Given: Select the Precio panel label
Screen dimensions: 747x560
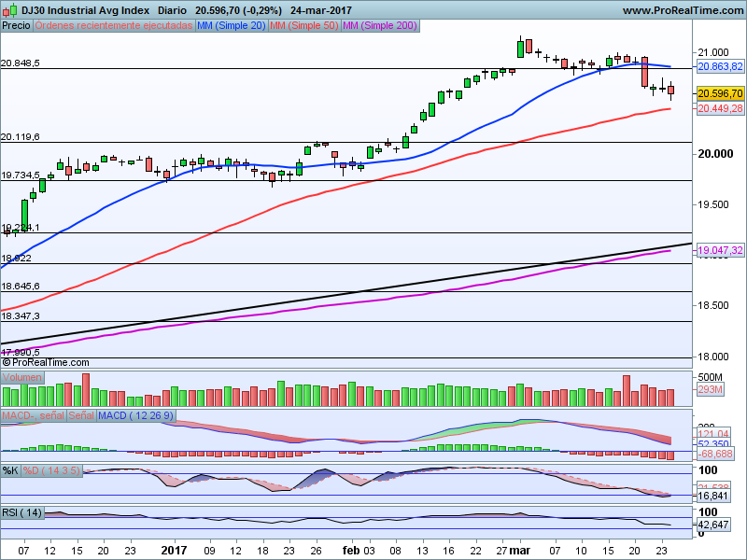Looking at the screenshot, I should (x=16, y=26).
